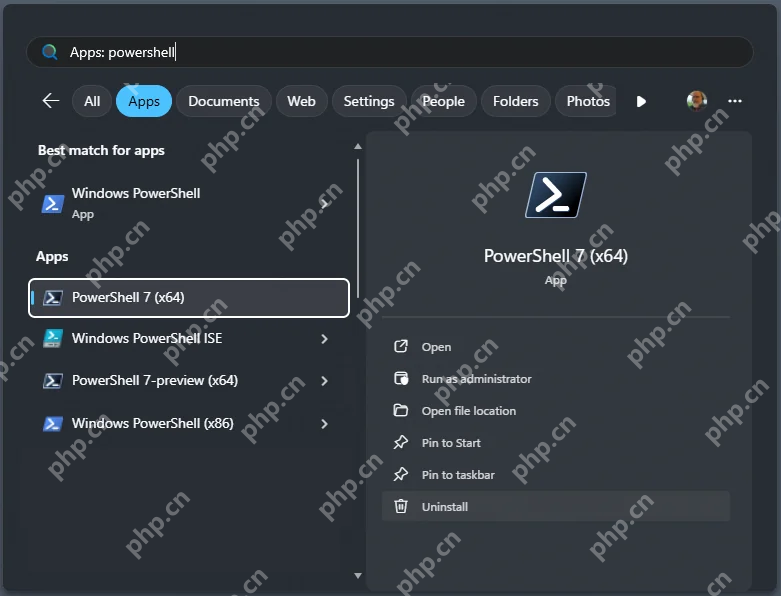781x596 pixels.
Task: Switch to the Documents filter tab
Action: (224, 101)
